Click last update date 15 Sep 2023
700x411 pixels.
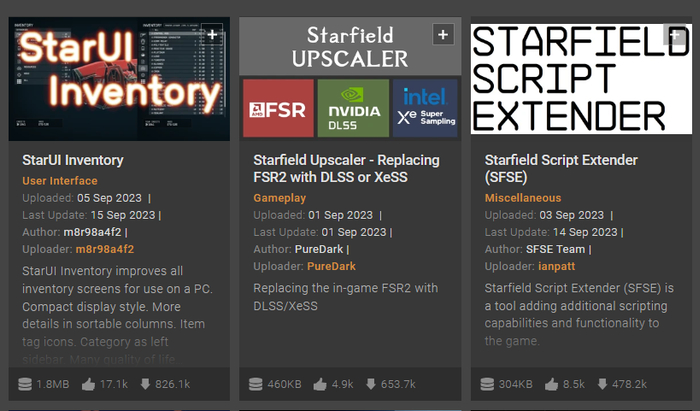[123, 215]
